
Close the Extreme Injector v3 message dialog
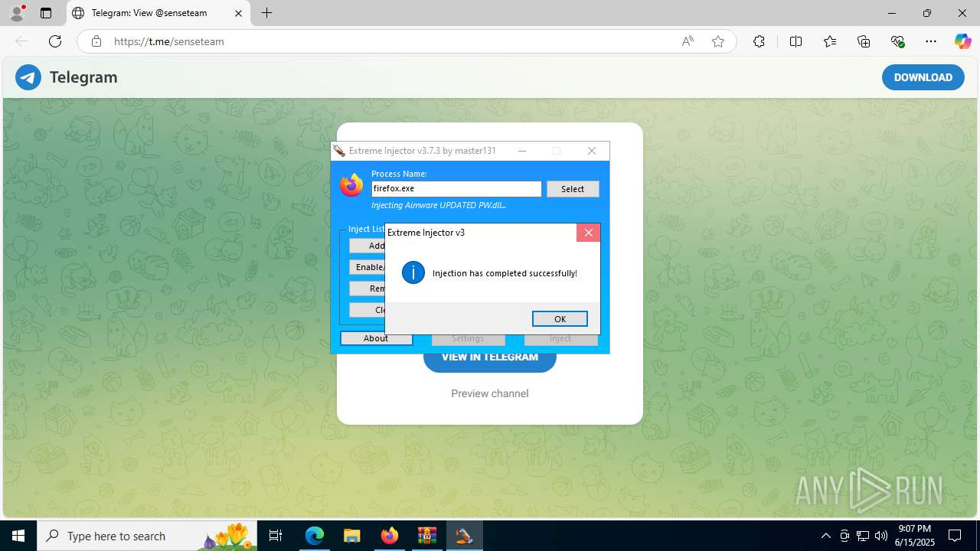point(588,233)
